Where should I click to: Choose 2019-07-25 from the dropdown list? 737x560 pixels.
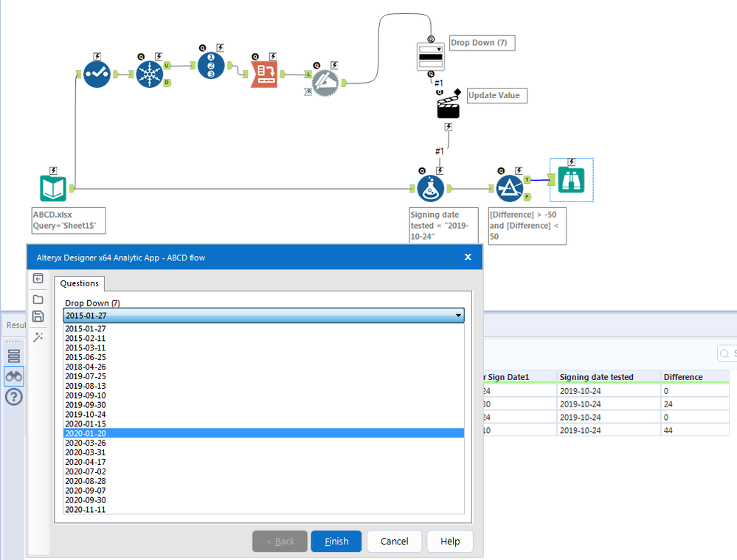pos(263,376)
